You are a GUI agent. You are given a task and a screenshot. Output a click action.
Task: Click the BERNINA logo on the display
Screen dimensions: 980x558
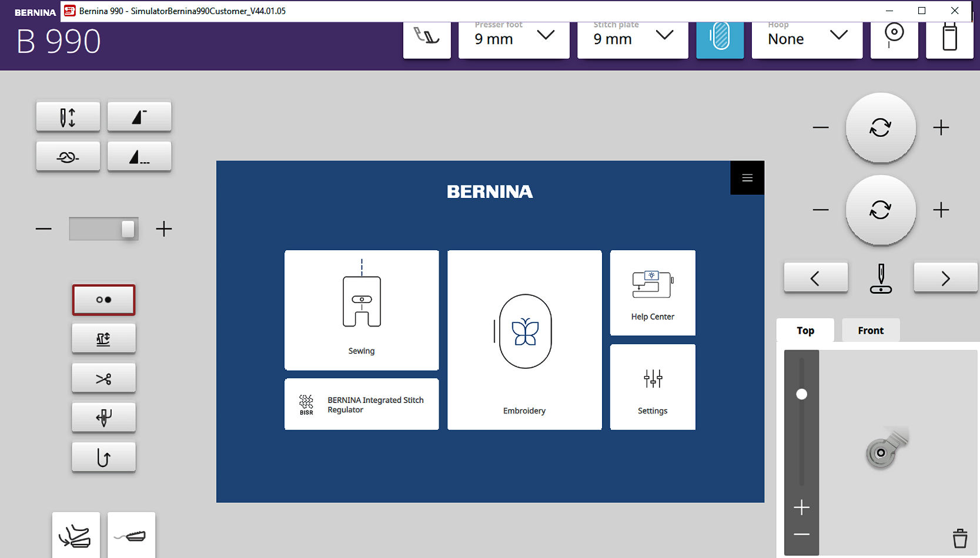[490, 191]
